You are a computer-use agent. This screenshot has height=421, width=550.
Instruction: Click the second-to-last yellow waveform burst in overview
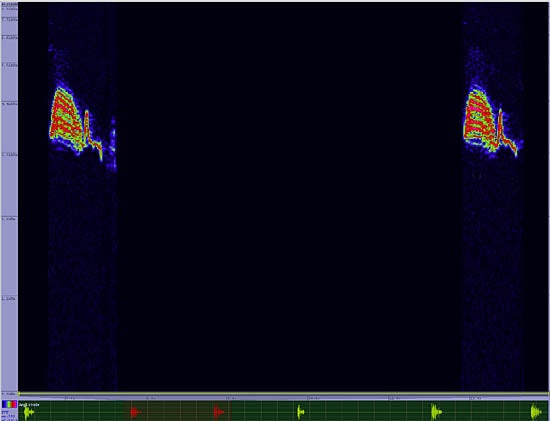(x=436, y=412)
